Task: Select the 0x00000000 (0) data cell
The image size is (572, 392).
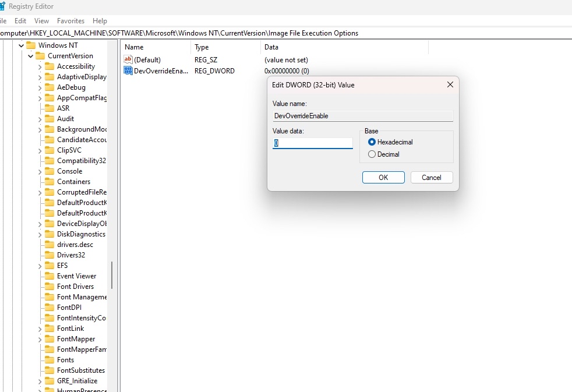Action: pos(287,71)
